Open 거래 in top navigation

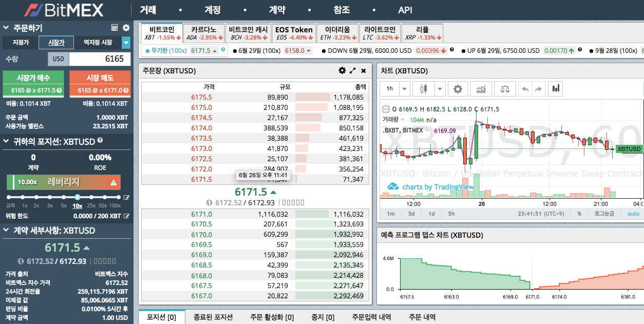pos(148,10)
